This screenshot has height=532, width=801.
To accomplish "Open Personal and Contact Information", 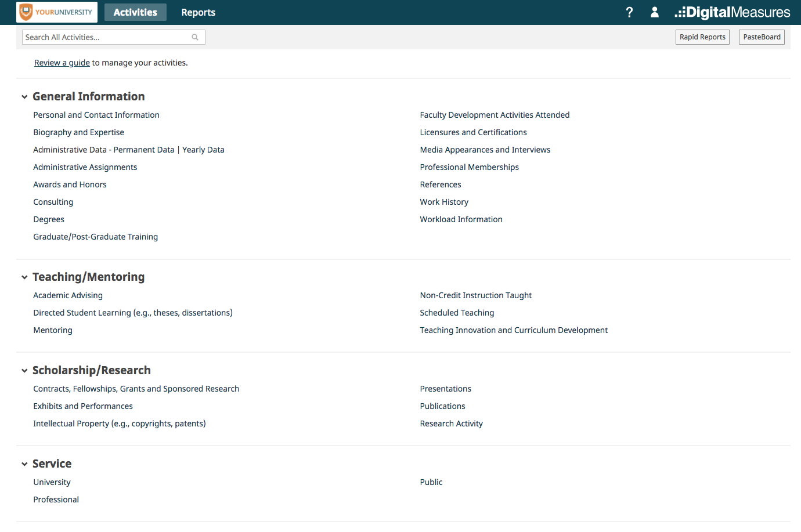I will 96,115.
